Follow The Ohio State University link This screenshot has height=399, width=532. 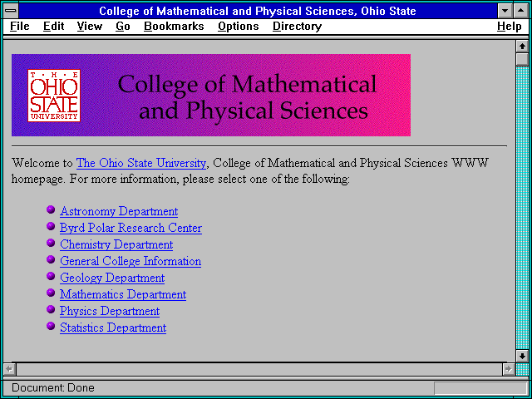click(x=141, y=163)
